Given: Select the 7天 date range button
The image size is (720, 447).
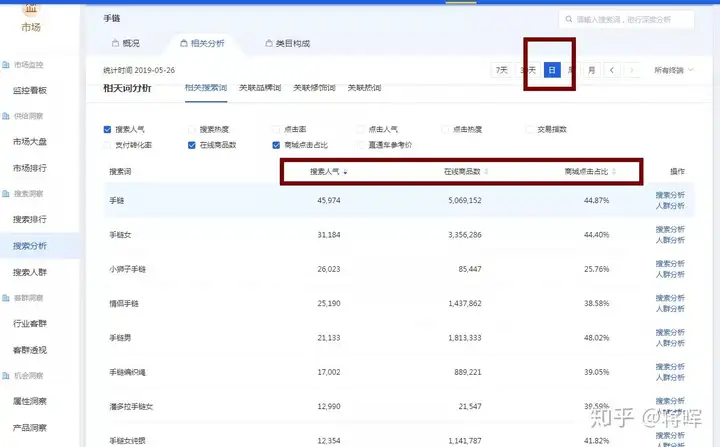Looking at the screenshot, I should pyautogui.click(x=501, y=70).
